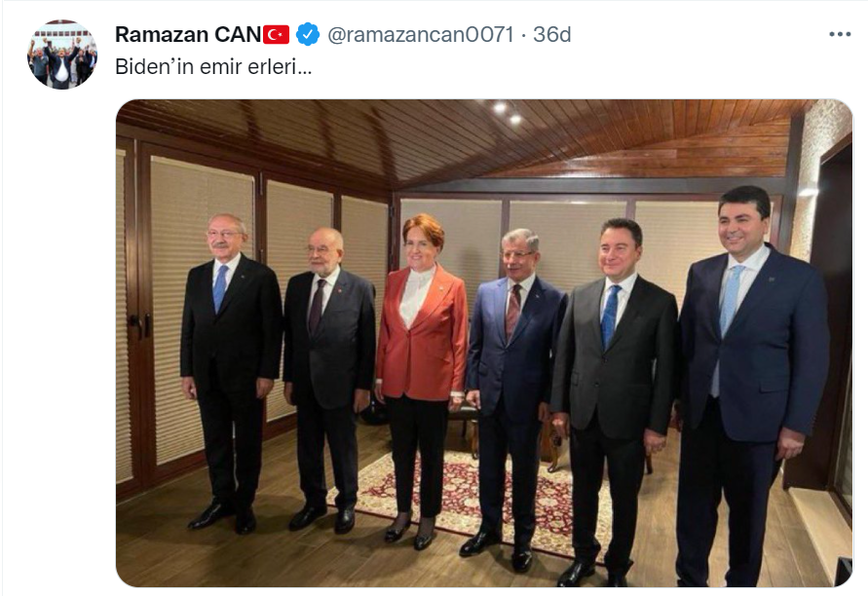Select the tweet text "Biden'in emir erleri…"
868x596 pixels.
tap(213, 67)
